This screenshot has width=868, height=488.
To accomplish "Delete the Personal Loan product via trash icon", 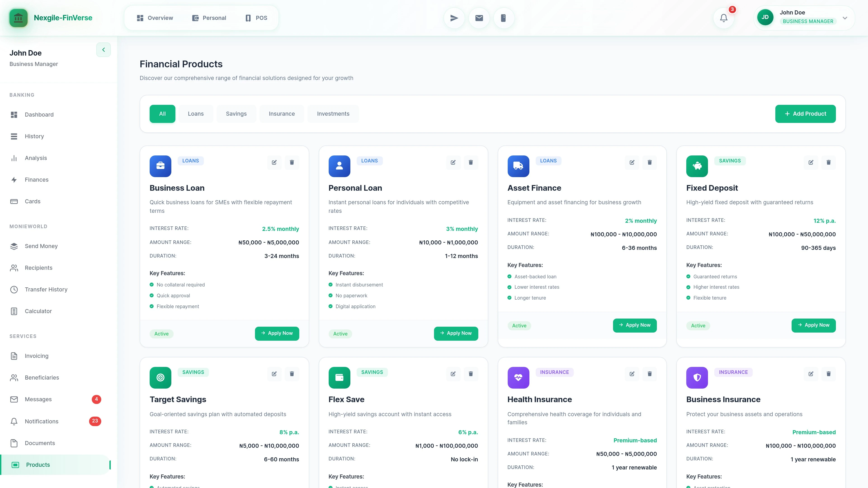I will coord(471,162).
